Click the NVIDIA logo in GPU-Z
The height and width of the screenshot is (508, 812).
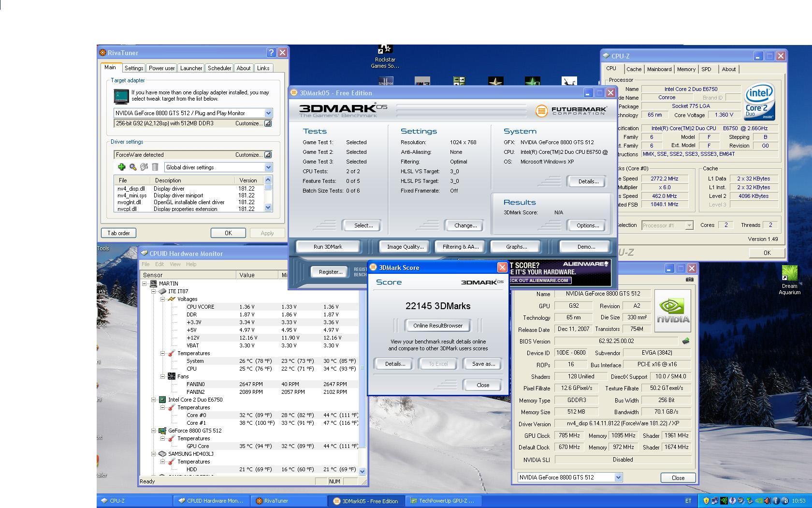(673, 311)
